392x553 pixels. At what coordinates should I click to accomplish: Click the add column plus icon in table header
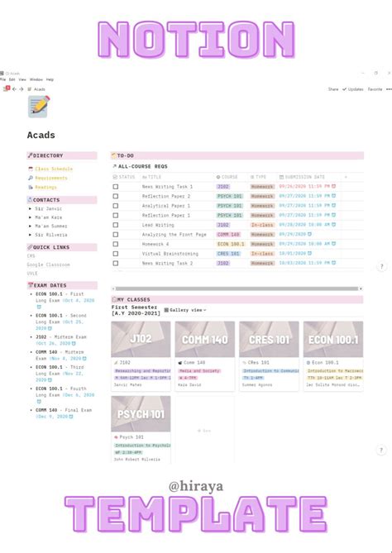pos(346,177)
